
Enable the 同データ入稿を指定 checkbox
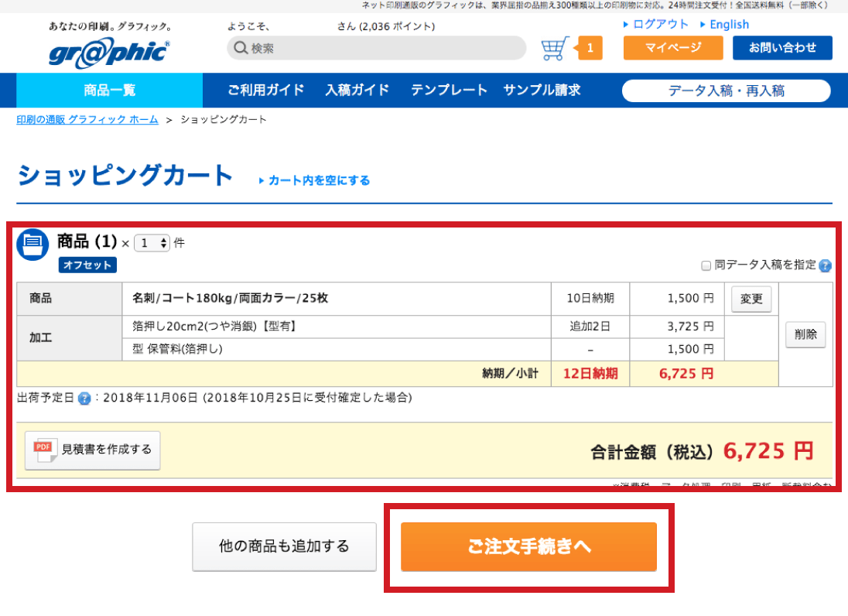[x=706, y=265]
